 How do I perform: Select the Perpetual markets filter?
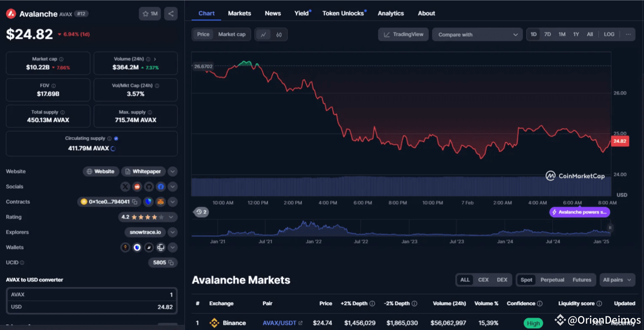(x=552, y=280)
